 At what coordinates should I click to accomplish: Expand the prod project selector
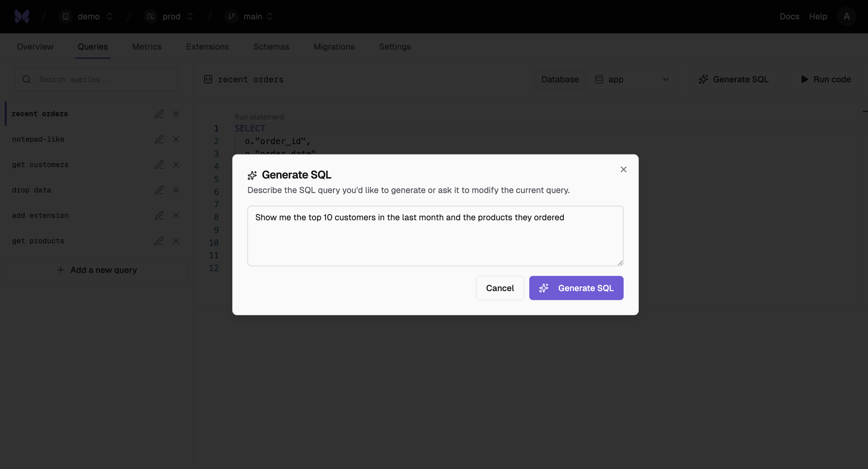[169, 16]
